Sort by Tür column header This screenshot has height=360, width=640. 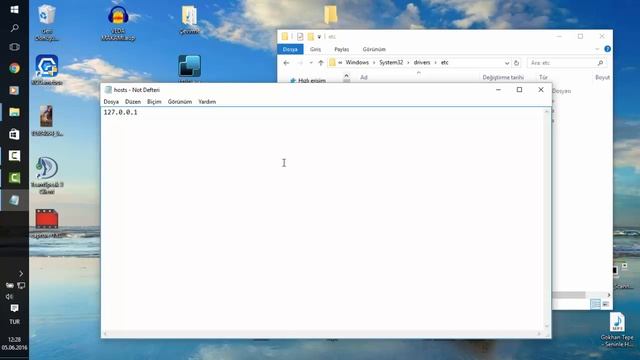tap(543, 77)
